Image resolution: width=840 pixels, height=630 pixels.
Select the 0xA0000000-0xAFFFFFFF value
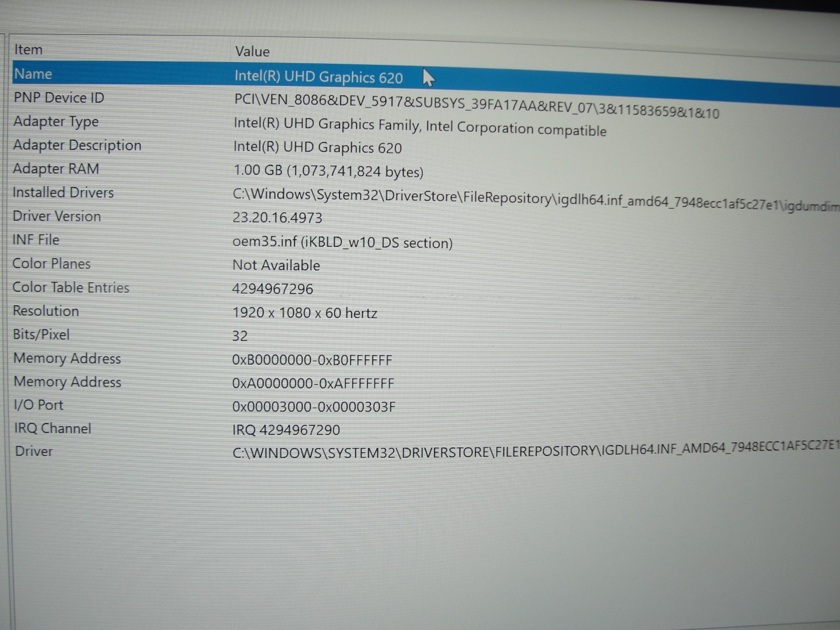click(313, 383)
